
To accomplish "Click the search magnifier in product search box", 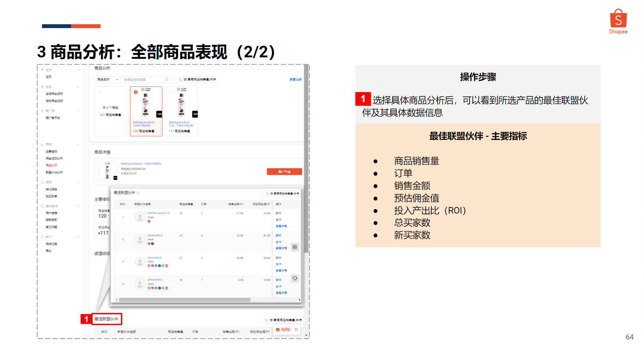I will (x=166, y=80).
